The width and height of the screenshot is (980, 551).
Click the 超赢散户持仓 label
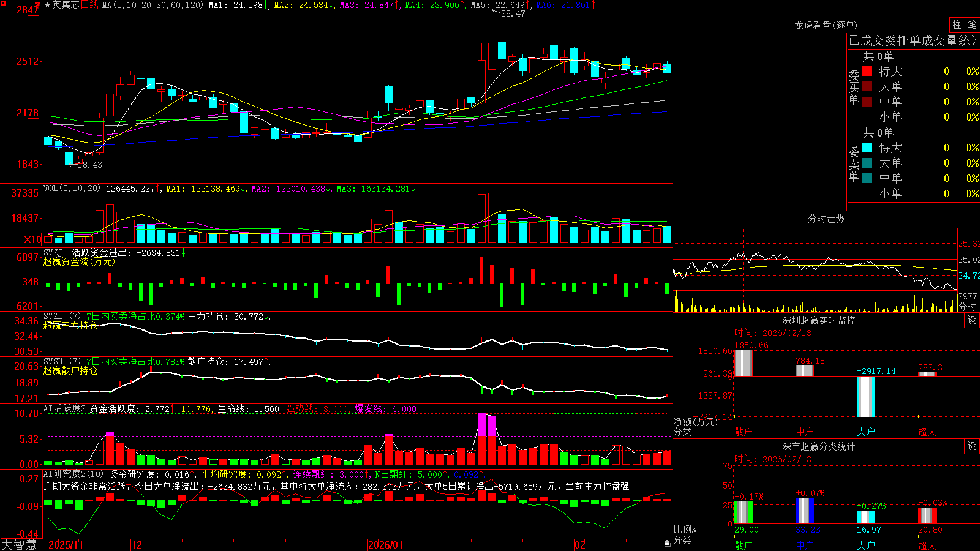point(70,370)
